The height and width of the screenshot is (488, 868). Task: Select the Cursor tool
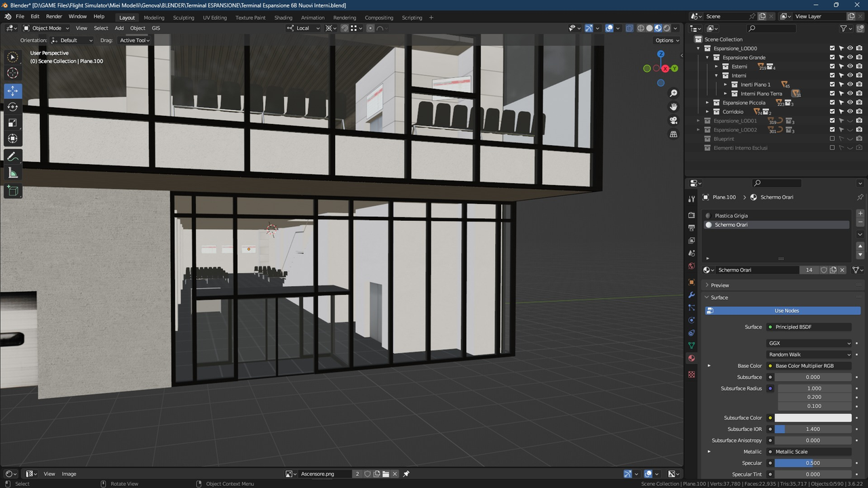pyautogui.click(x=13, y=73)
